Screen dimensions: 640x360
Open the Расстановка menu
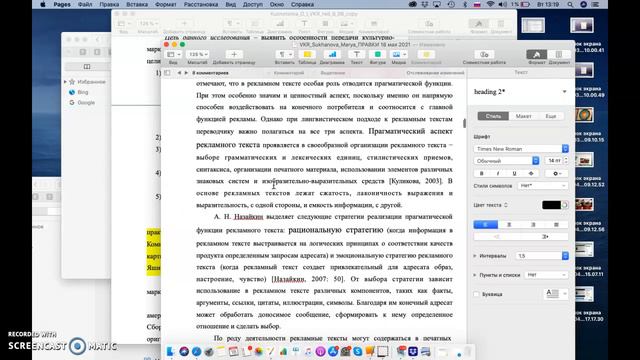click(x=201, y=4)
